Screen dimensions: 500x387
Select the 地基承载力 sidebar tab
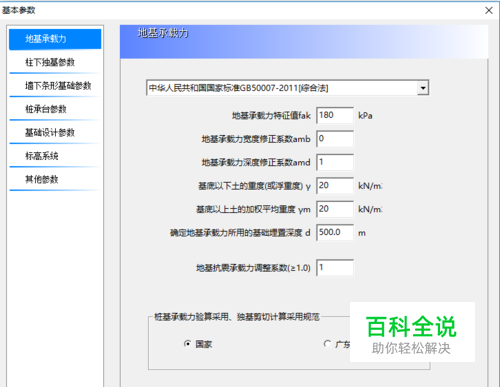55,39
